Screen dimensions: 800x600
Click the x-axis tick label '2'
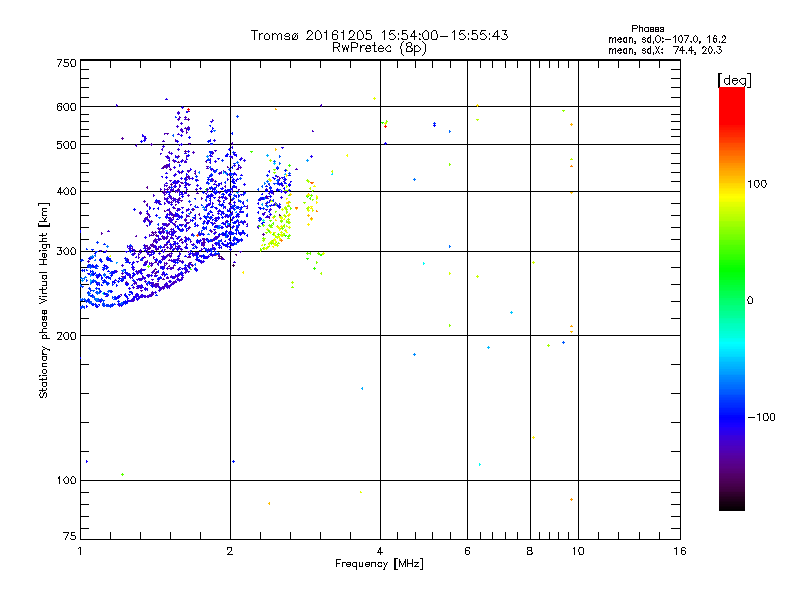click(230, 551)
